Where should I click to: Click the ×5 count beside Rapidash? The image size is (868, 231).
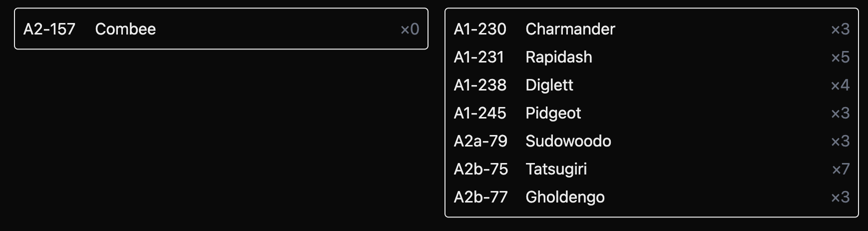[x=840, y=57]
